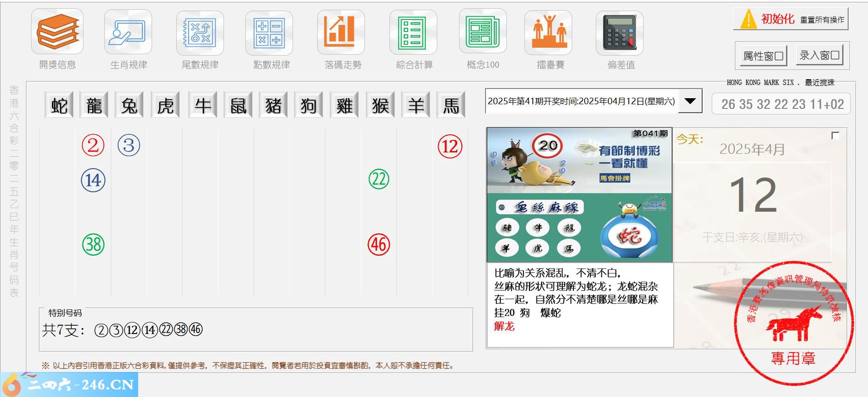
Task: Open the 綜合計算 checklist icon
Action: point(413,32)
